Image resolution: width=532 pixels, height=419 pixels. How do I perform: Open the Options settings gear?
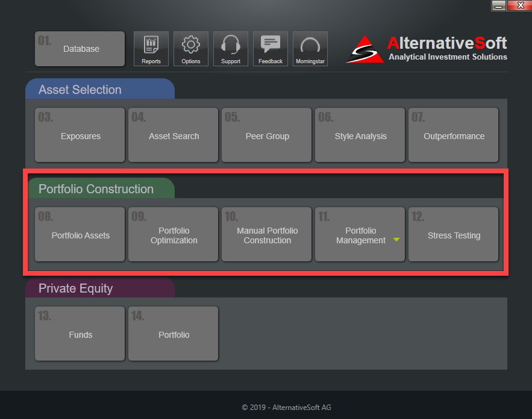pos(190,48)
